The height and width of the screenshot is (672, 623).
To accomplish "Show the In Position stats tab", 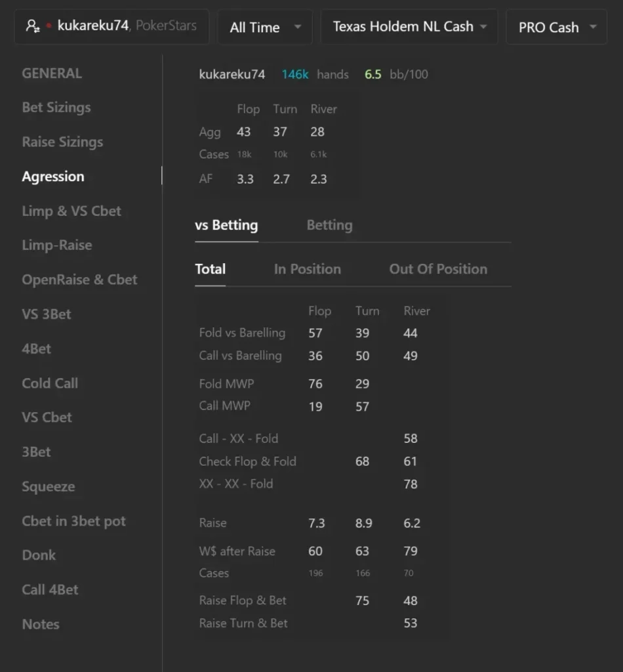I will pyautogui.click(x=308, y=269).
